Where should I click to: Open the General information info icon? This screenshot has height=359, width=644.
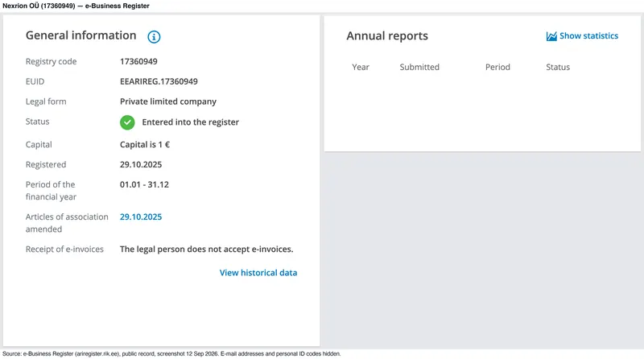(x=154, y=36)
